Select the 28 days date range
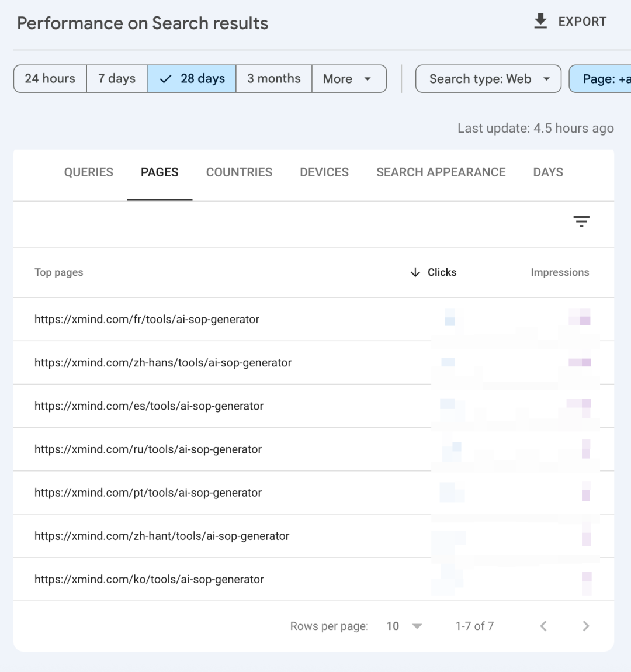 [x=192, y=79]
